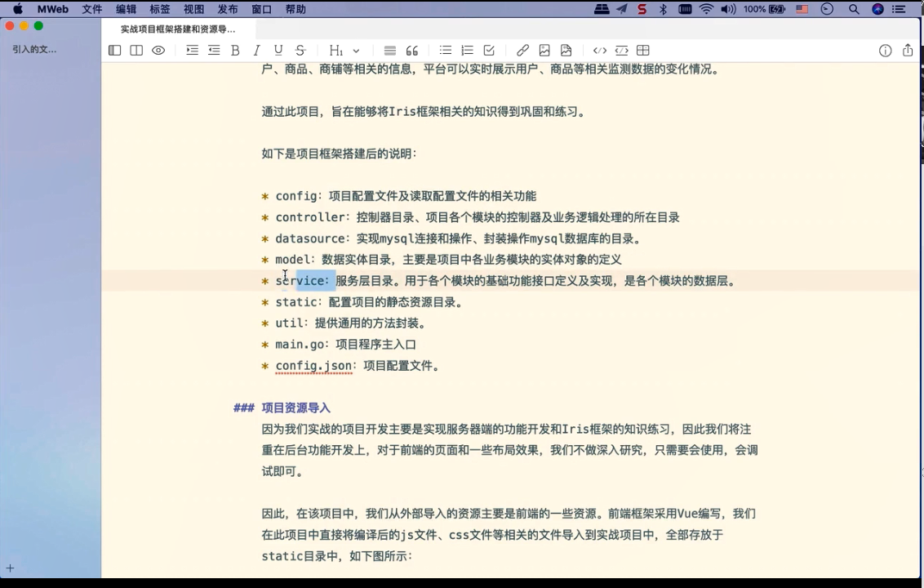Toggle the split editor/preview view
Screen dimensions: 924x588
(136, 51)
